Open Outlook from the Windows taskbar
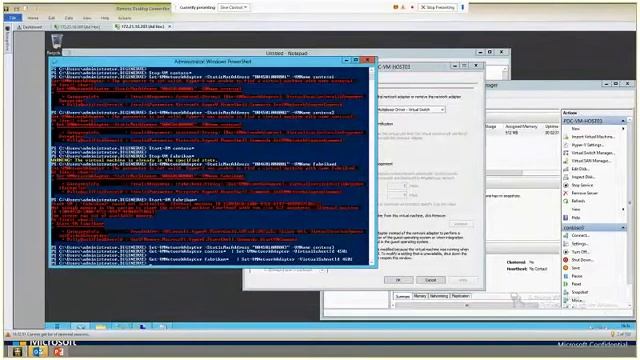Viewport: 640px width, 360px height. click(38, 352)
